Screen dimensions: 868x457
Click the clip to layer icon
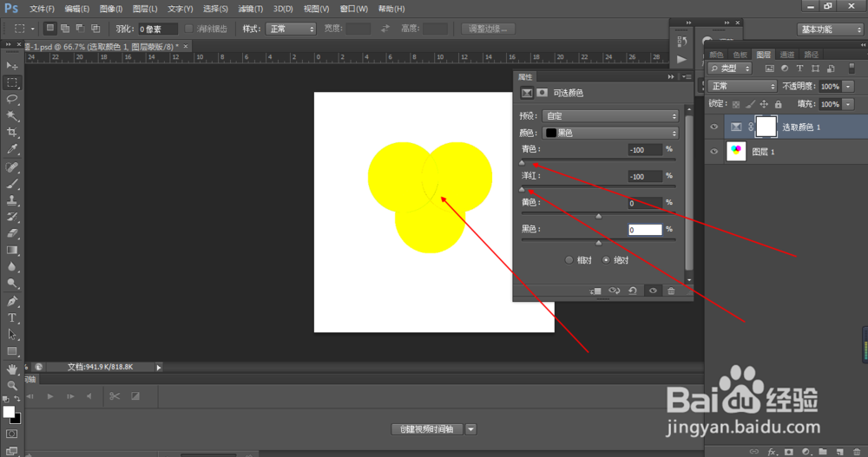595,291
